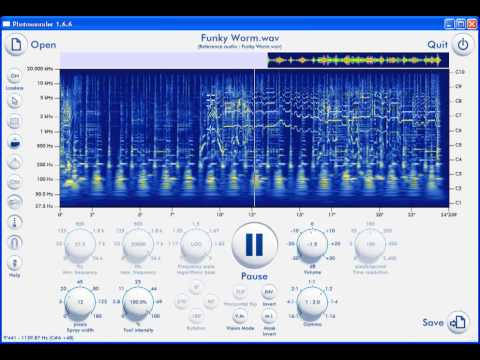Screen dimensions: 480x360
Task: Select the highlighted dark blue spray tool
Action: pos(15,143)
